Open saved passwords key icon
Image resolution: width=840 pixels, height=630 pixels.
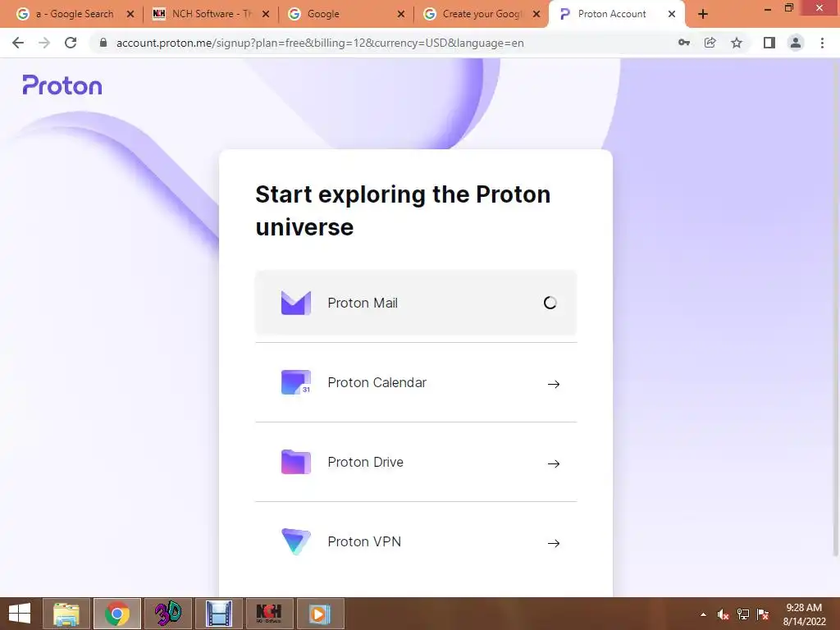click(684, 43)
